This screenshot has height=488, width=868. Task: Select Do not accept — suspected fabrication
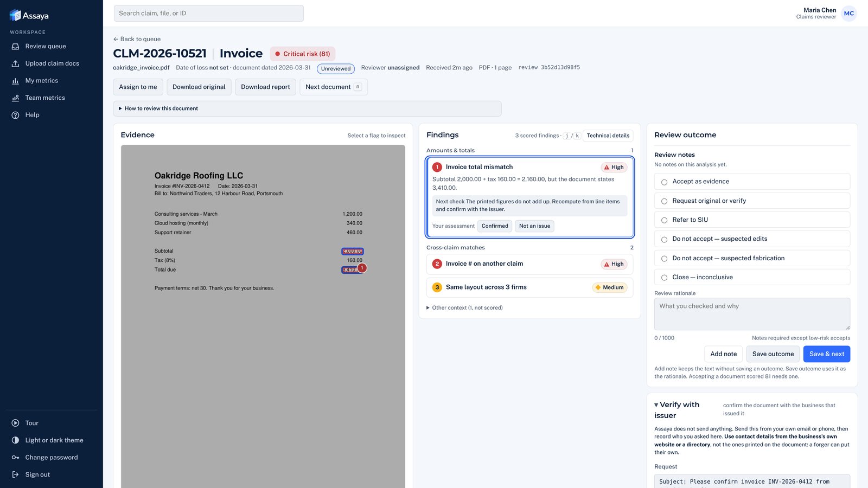(752, 258)
